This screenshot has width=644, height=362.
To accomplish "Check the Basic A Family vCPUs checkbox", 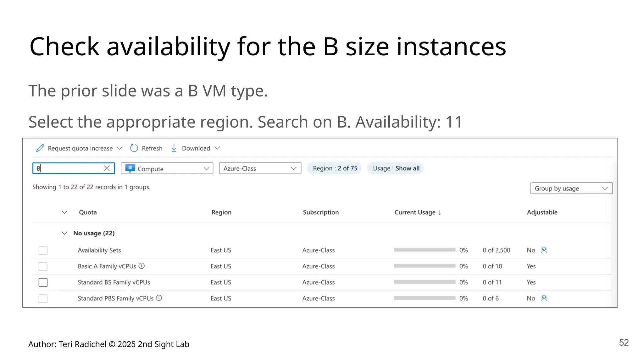I will click(43, 266).
